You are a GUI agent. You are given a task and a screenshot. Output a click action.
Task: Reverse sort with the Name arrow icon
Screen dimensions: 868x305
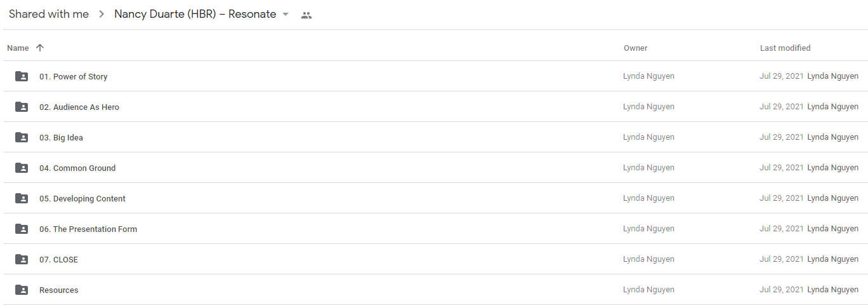click(x=40, y=48)
